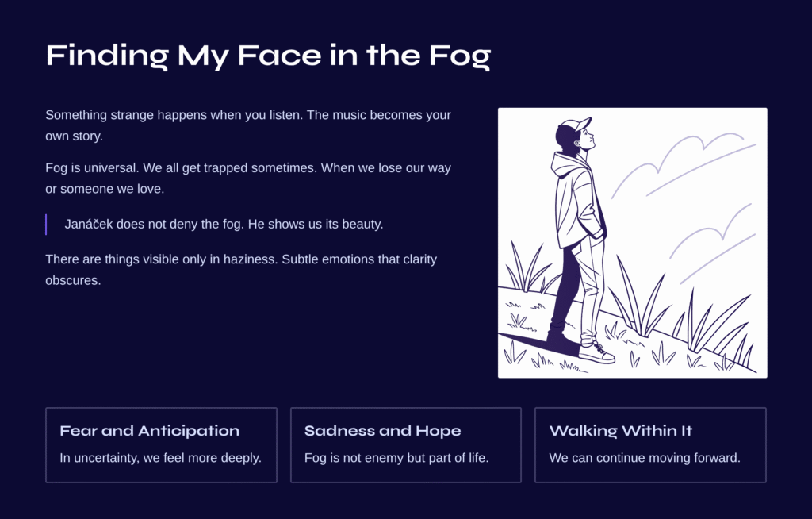Image resolution: width=812 pixels, height=519 pixels.
Task: Select the "Sadness and Hope" card heading
Action: point(382,431)
